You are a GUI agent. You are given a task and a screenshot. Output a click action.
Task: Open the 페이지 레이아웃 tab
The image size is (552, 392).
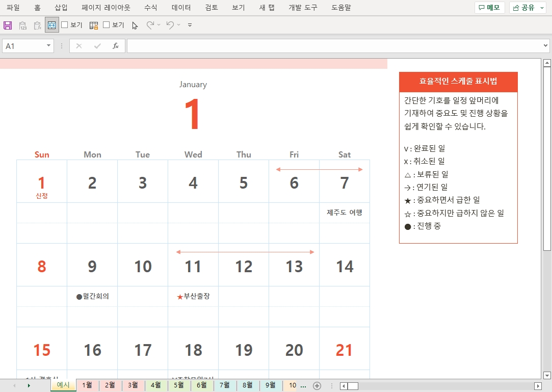(106, 8)
